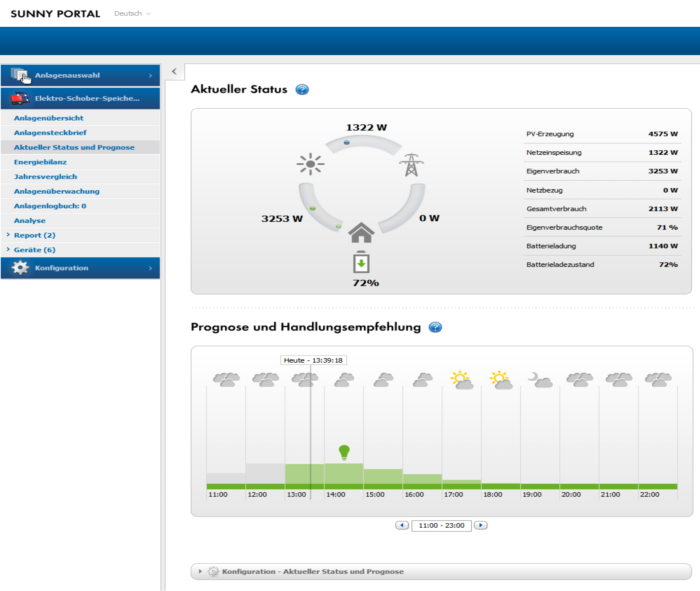This screenshot has width=700, height=591.
Task: Expand the Geräte (6) tree item
Action: point(8,250)
